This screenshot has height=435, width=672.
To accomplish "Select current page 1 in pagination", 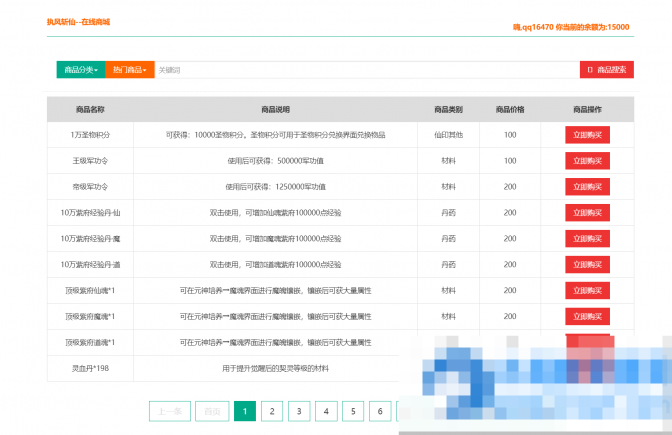I will click(x=244, y=410).
